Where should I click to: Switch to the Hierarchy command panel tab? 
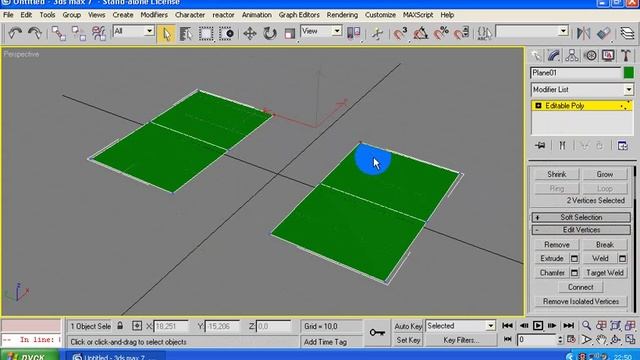tap(572, 56)
